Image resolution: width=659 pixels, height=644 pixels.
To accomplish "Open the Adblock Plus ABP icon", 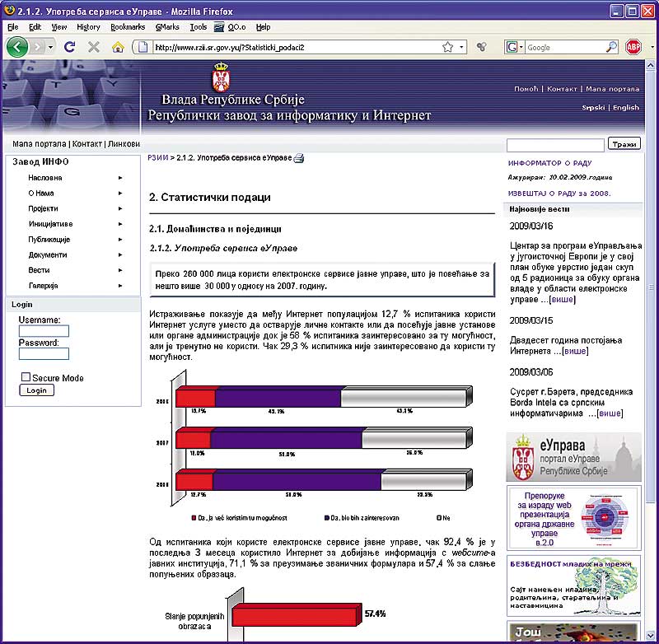I will (633, 47).
